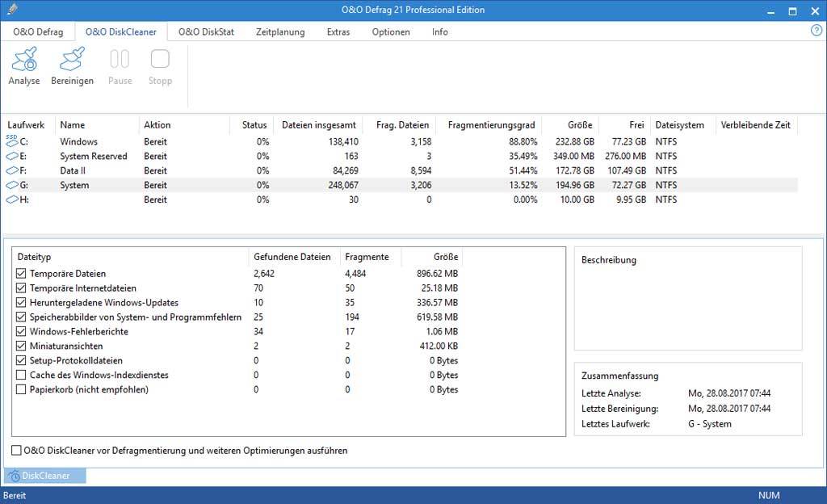Check Cache des Windows-Indexdienstes checkbox
Image resolution: width=827 pixels, height=504 pixels.
(21, 376)
